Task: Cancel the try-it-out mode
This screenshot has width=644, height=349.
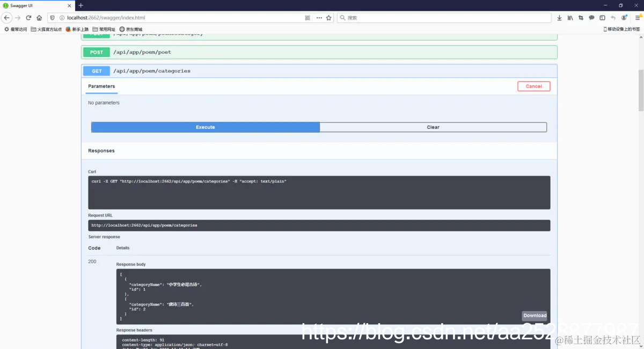Action: pos(533,86)
